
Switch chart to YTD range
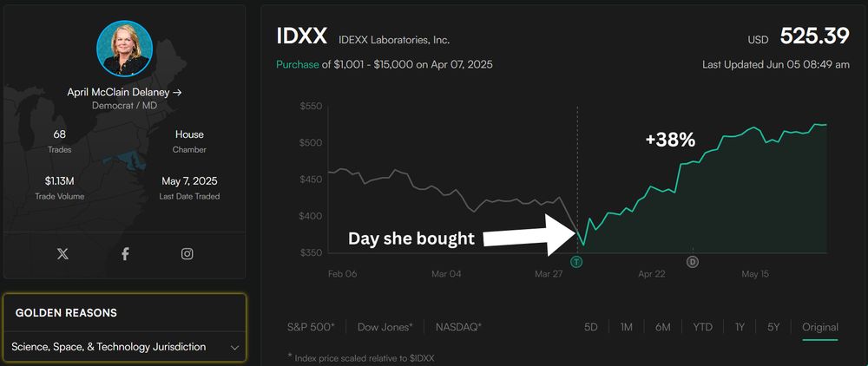click(702, 327)
